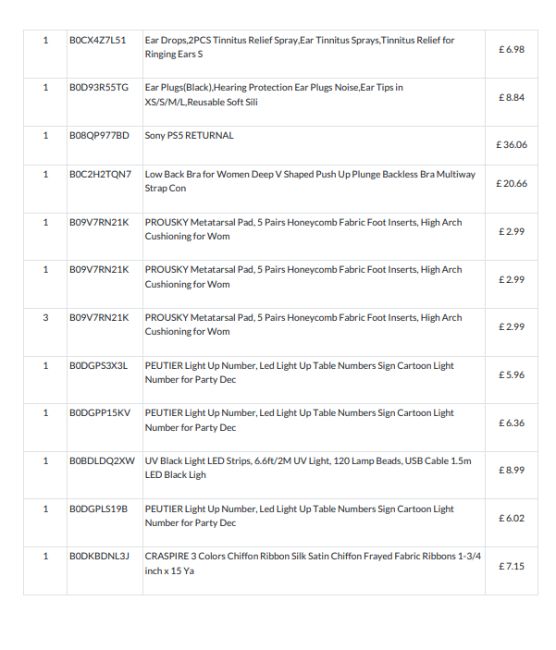The height and width of the screenshot is (650, 556).
Task: Click the £ 5.96 price cell
Action: [512, 375]
